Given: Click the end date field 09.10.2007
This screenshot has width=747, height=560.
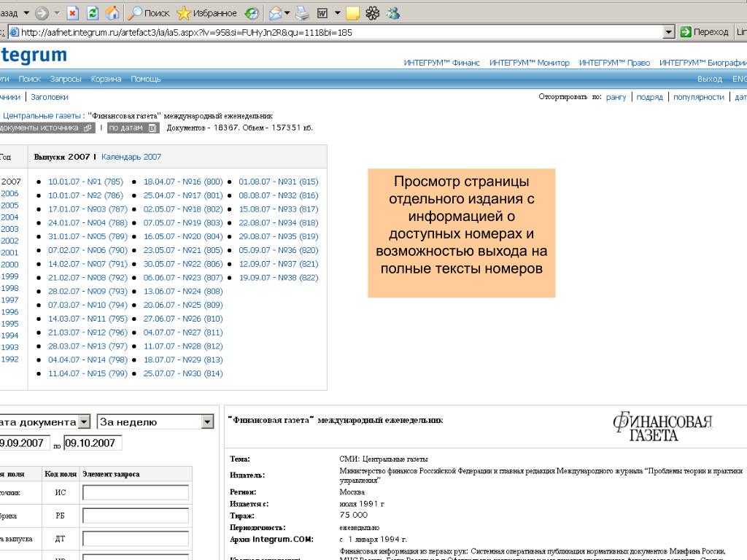Looking at the screenshot, I should pos(93,443).
